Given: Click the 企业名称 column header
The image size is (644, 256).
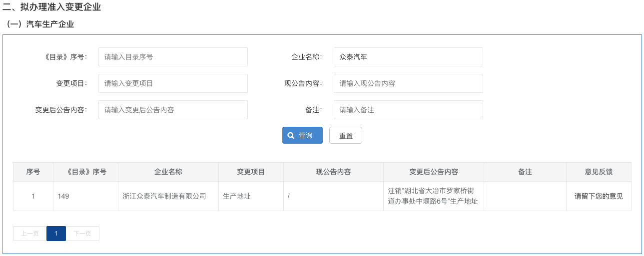Looking at the screenshot, I should [x=168, y=172].
